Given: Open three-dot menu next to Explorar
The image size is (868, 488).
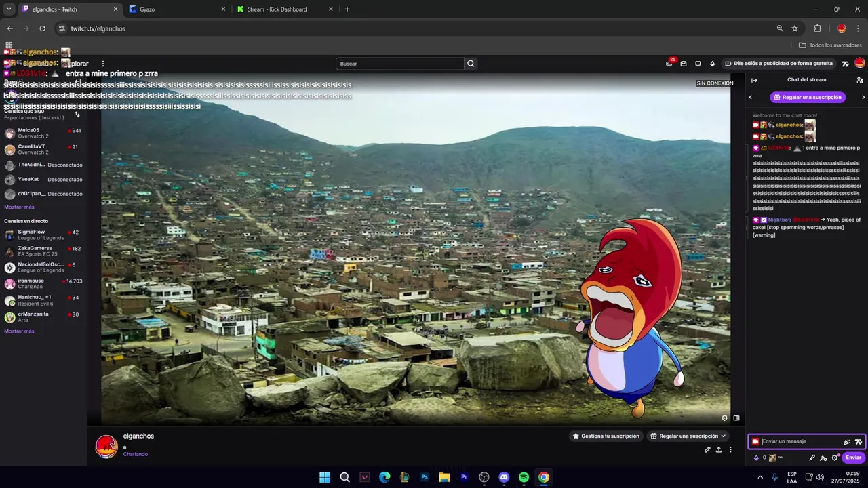Looking at the screenshot, I should click(103, 64).
